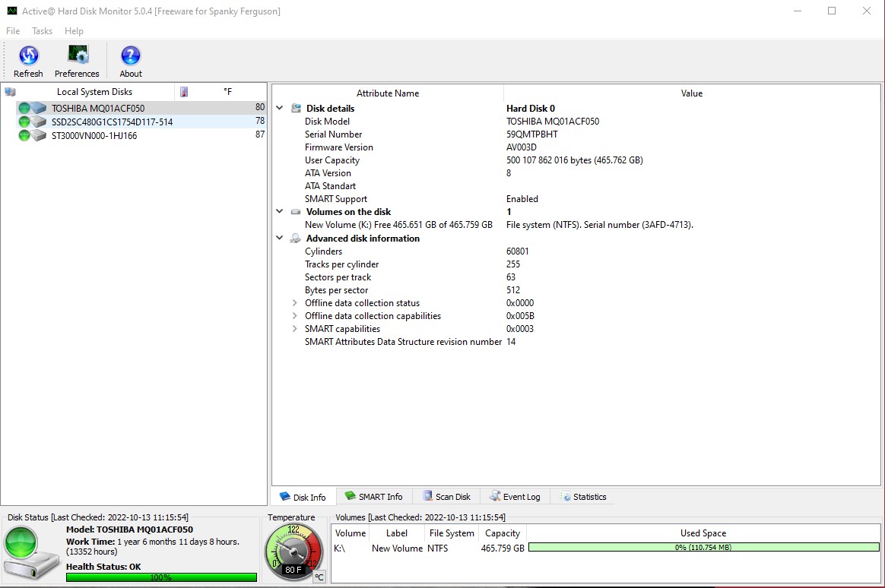Click the Used Space bar for K:
The height and width of the screenshot is (588, 885).
[703, 548]
